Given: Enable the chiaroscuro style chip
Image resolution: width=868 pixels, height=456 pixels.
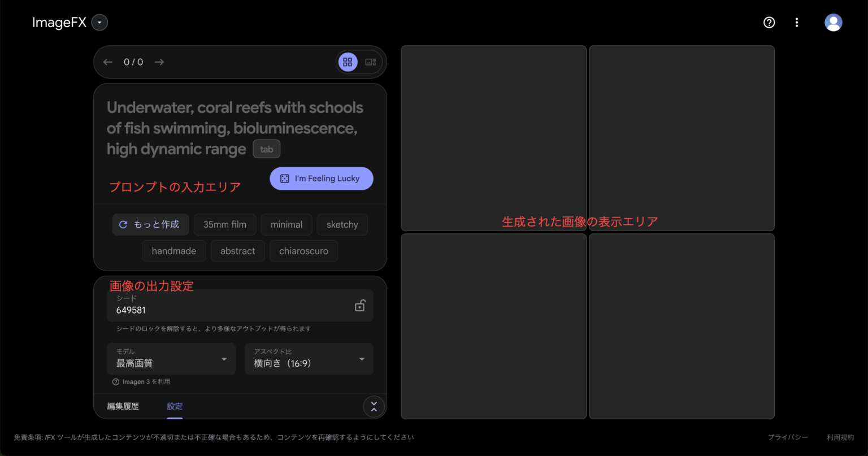Looking at the screenshot, I should coord(303,251).
